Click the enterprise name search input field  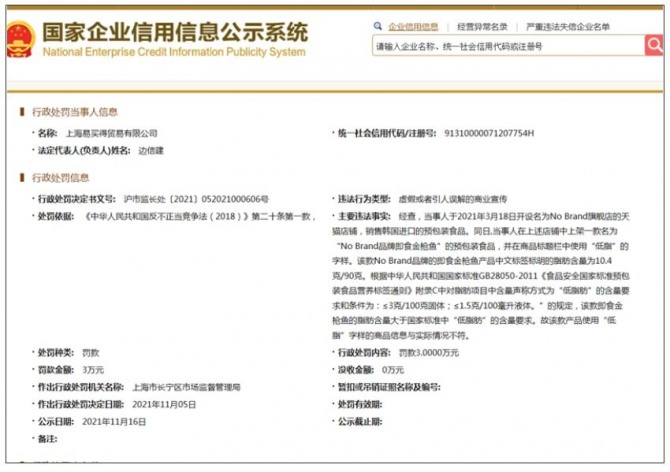pyautogui.click(x=508, y=45)
